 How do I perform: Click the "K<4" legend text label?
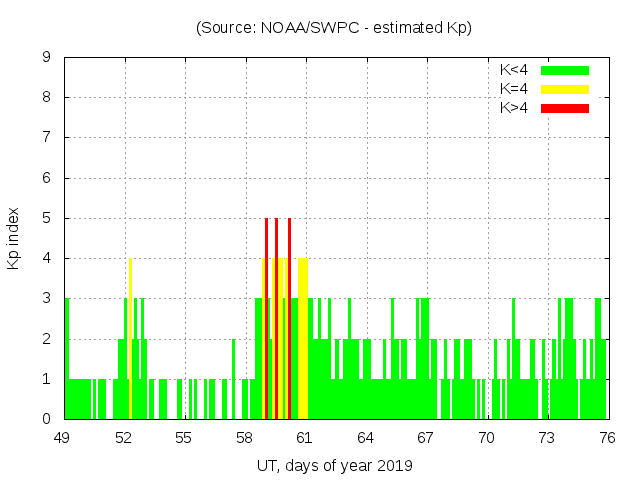(513, 70)
